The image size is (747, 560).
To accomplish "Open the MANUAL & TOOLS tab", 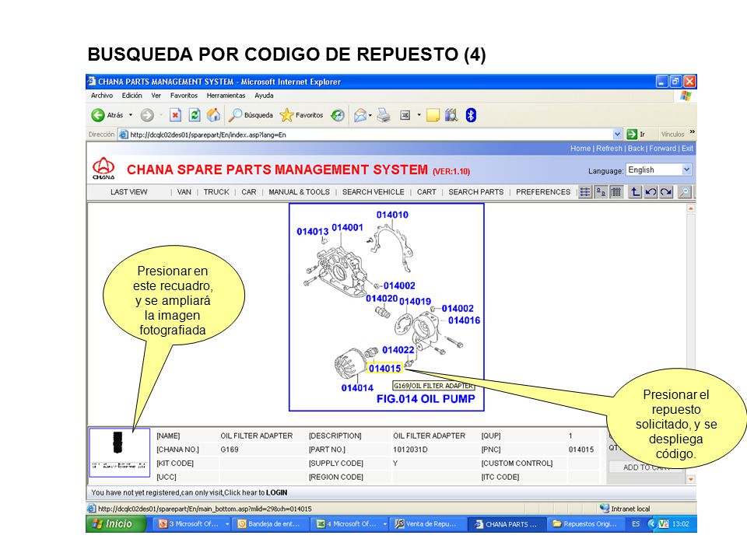I will click(299, 192).
